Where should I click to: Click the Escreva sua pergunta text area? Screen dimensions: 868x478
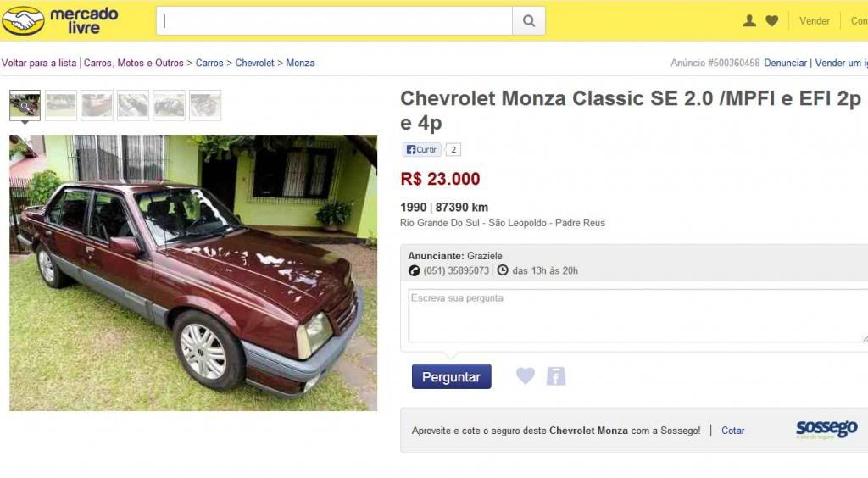(x=637, y=315)
